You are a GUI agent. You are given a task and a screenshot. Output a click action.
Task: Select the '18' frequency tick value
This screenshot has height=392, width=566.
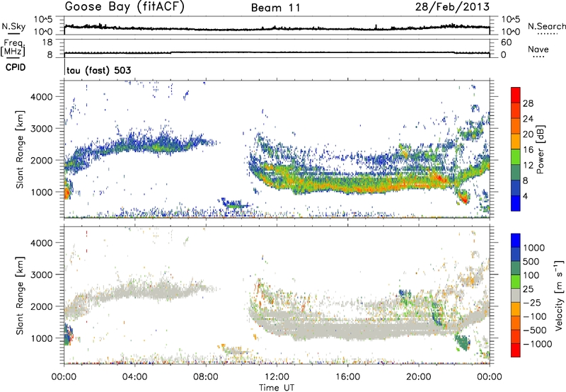coord(47,42)
